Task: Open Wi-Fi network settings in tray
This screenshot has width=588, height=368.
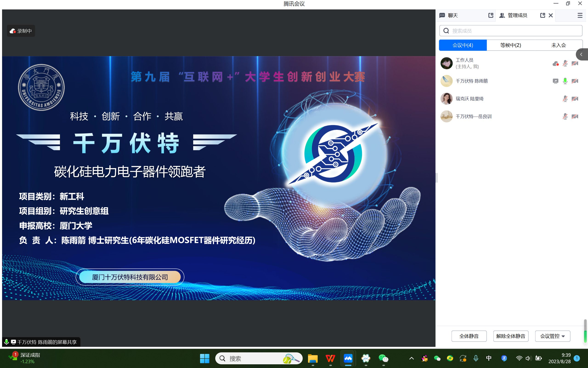Action: coord(519,358)
